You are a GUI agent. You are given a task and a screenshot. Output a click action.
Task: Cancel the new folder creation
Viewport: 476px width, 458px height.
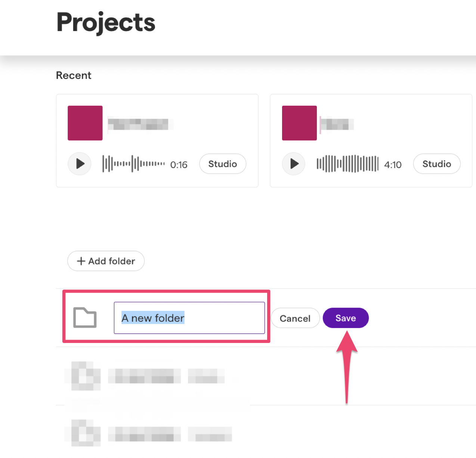pos(295,318)
